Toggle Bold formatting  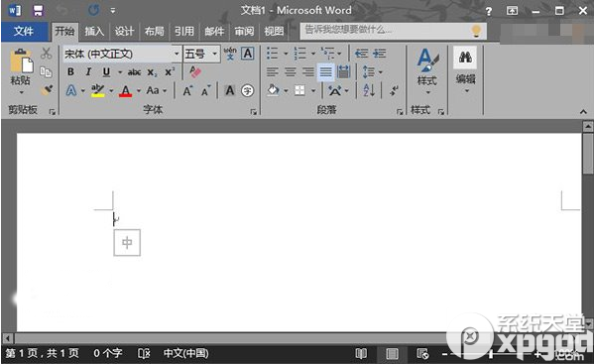70,72
